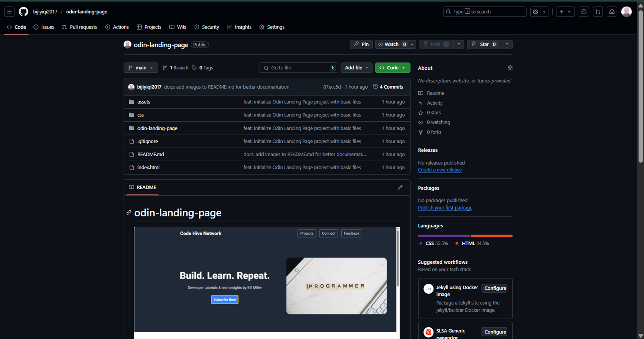Open the Add file dropdown
The height and width of the screenshot is (339, 644).
(x=356, y=68)
